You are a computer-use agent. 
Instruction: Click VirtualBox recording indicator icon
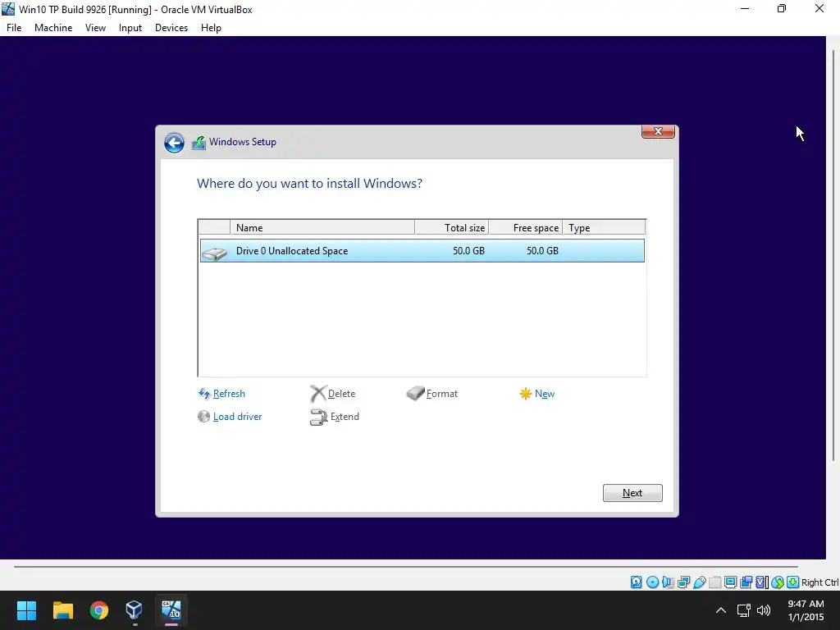pos(746,582)
